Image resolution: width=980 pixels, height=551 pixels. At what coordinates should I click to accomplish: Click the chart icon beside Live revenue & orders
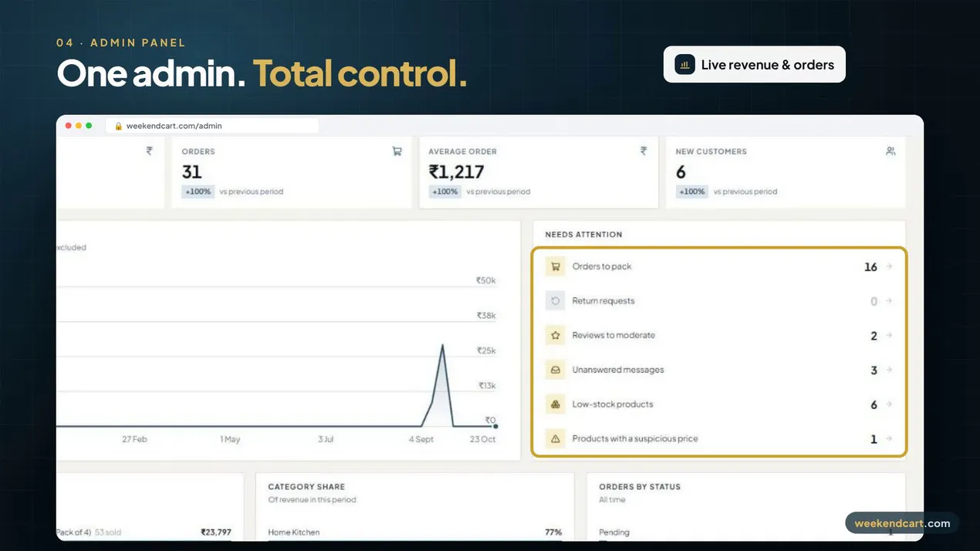point(684,65)
